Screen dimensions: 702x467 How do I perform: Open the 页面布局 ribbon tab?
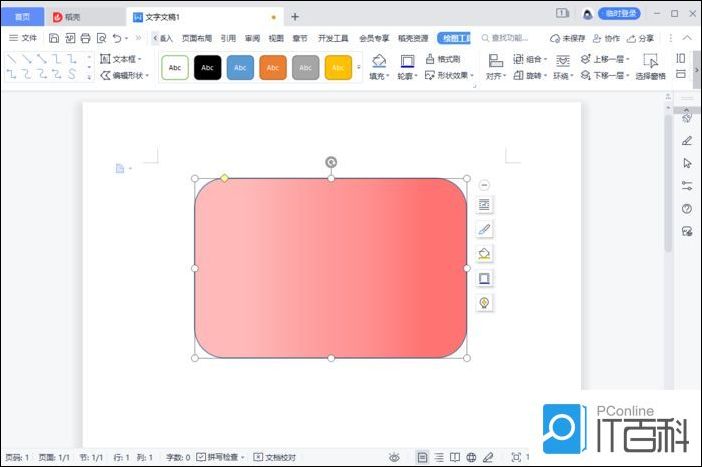pos(197,38)
